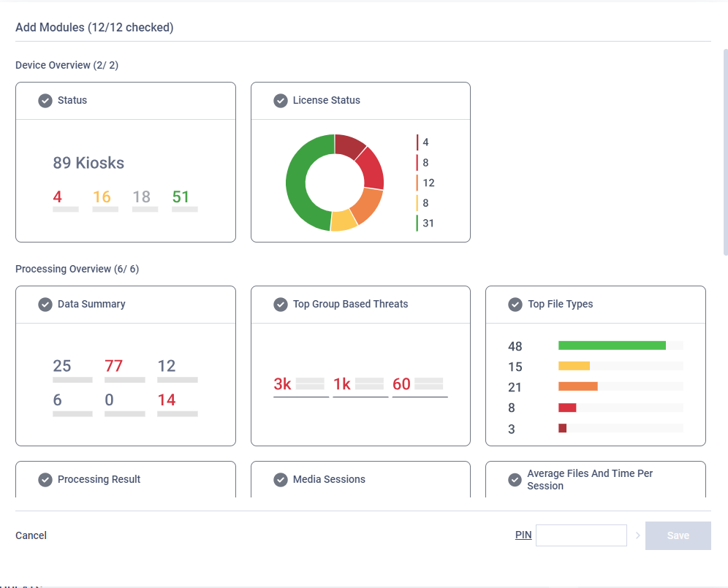
Task: Click the gray "18" count in Status card
Action: (x=142, y=196)
